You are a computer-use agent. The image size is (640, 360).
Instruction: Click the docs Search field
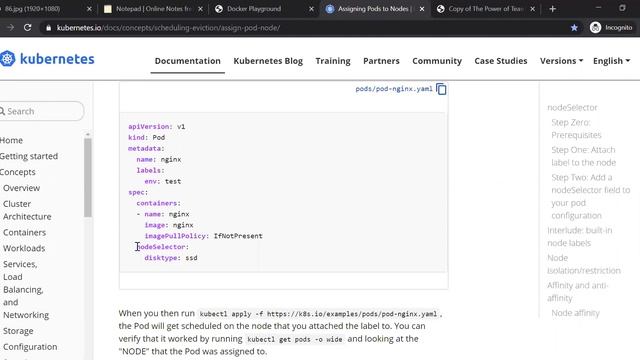click(x=41, y=111)
